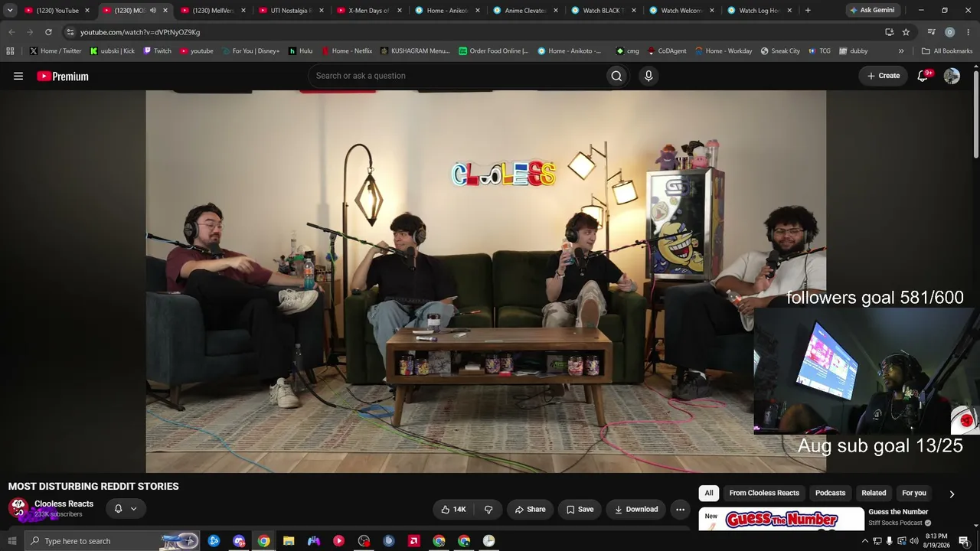This screenshot has height=551, width=980.
Task: Open Chrome's three-dot menu
Action: pos(969,32)
